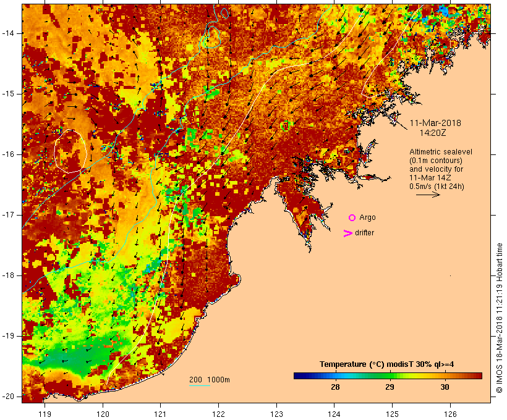Click the 'drifter' legend label

pos(364,233)
